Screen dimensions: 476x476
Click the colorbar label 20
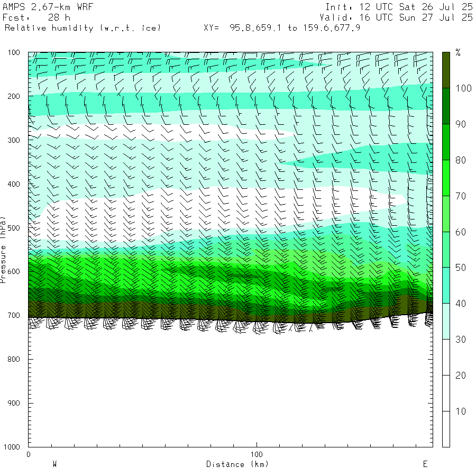pyautogui.click(x=461, y=376)
